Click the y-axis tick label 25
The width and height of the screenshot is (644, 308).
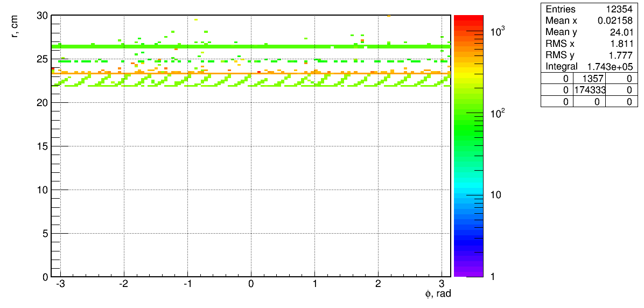(x=44, y=59)
